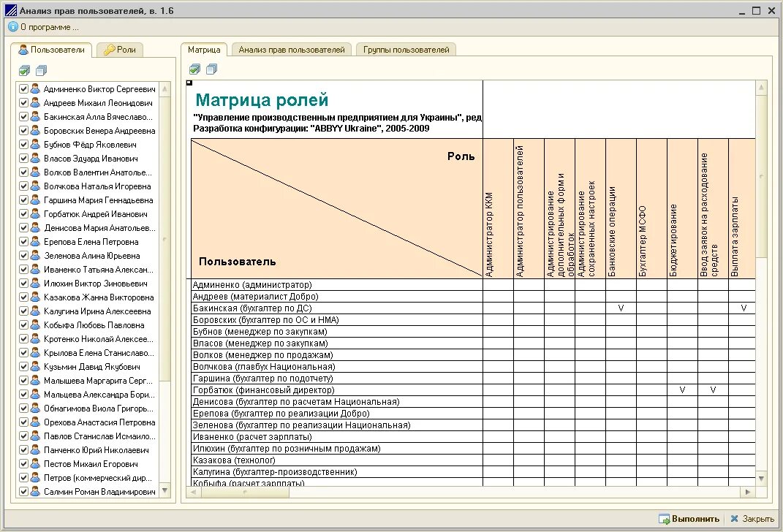Click user icon next to Ерепова Елена Петровна
This screenshot has height=532, width=783.
pos(35,242)
